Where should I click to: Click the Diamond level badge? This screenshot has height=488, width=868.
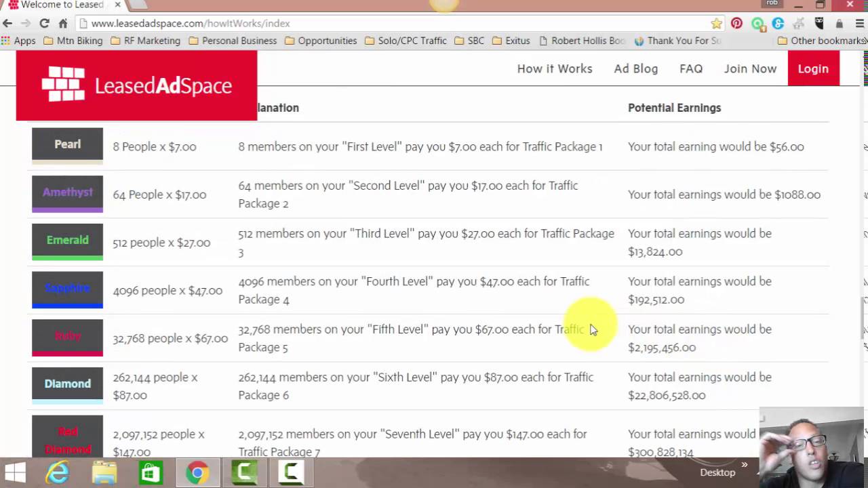point(67,386)
